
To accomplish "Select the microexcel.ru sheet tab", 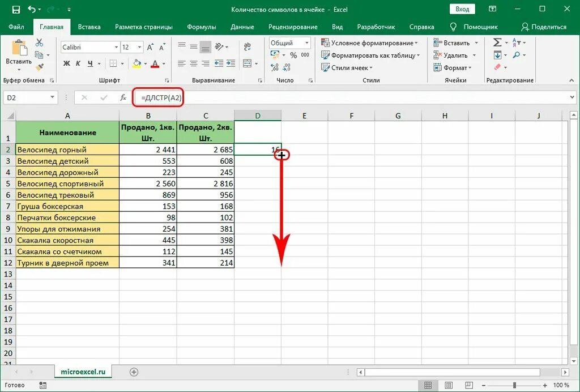I will point(83,372).
